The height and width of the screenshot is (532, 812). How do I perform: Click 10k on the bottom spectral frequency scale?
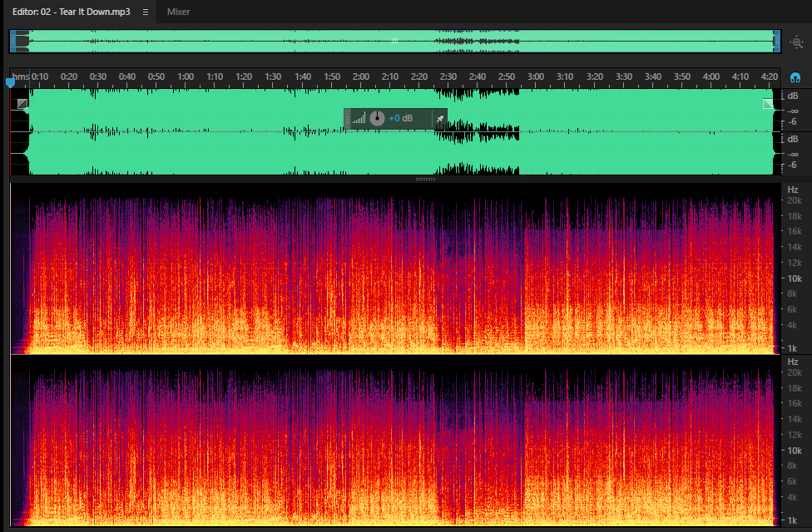coord(795,451)
